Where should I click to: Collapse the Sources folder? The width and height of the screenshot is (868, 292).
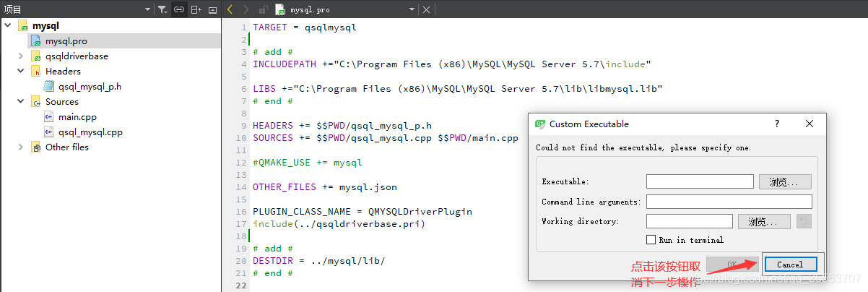point(21,101)
